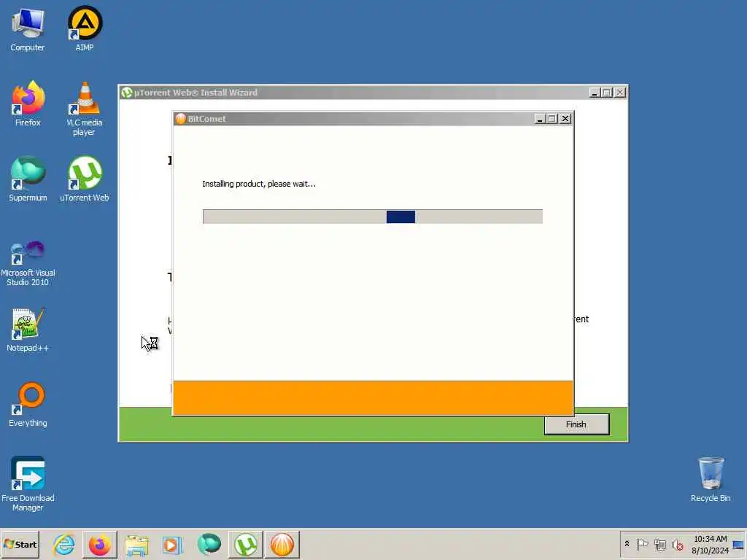Open the Action Center flag icon

[x=642, y=544]
